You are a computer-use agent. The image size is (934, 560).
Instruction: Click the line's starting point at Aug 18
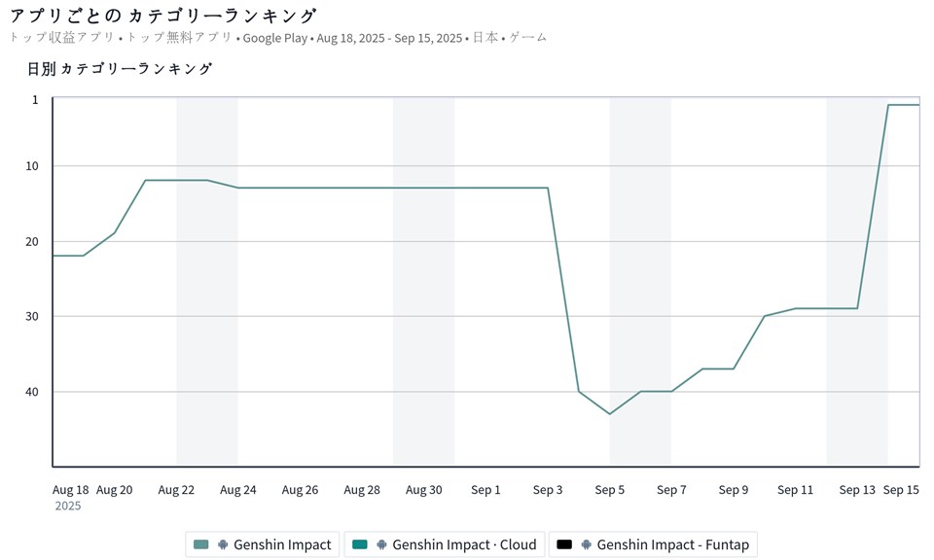tap(54, 256)
